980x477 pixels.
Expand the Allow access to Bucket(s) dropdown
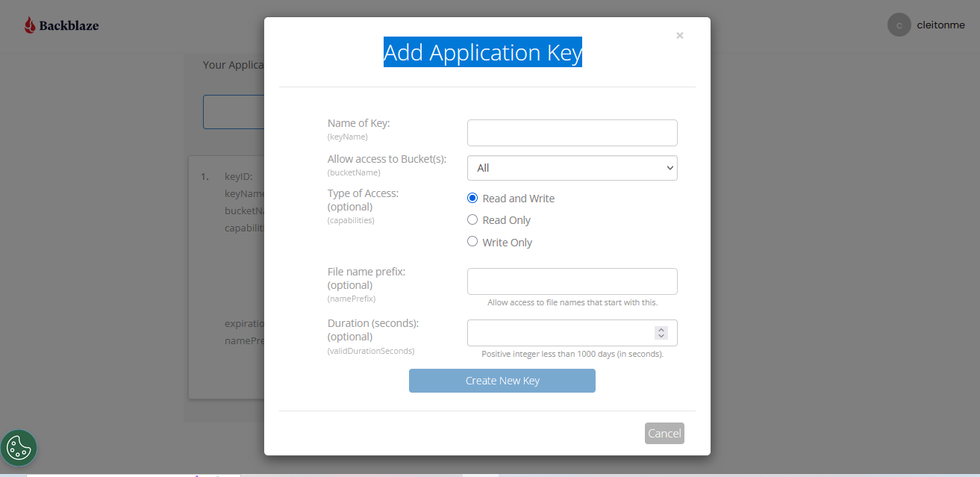click(x=572, y=168)
